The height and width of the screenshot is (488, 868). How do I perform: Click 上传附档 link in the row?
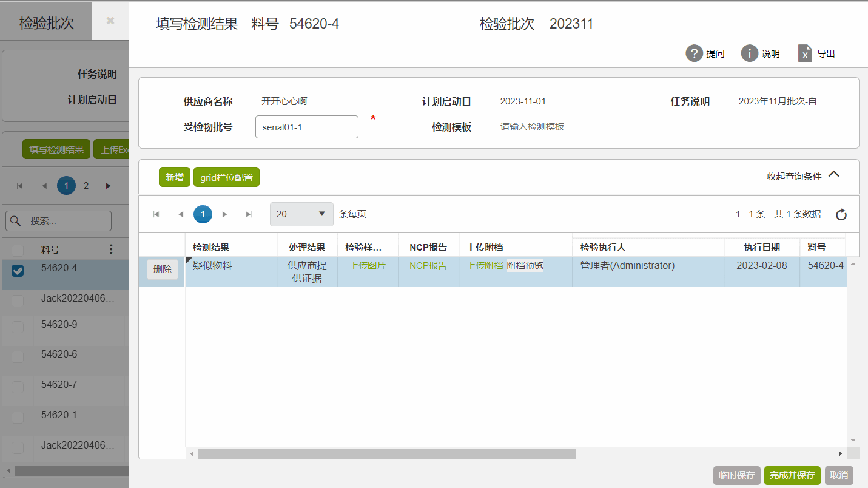pos(485,265)
